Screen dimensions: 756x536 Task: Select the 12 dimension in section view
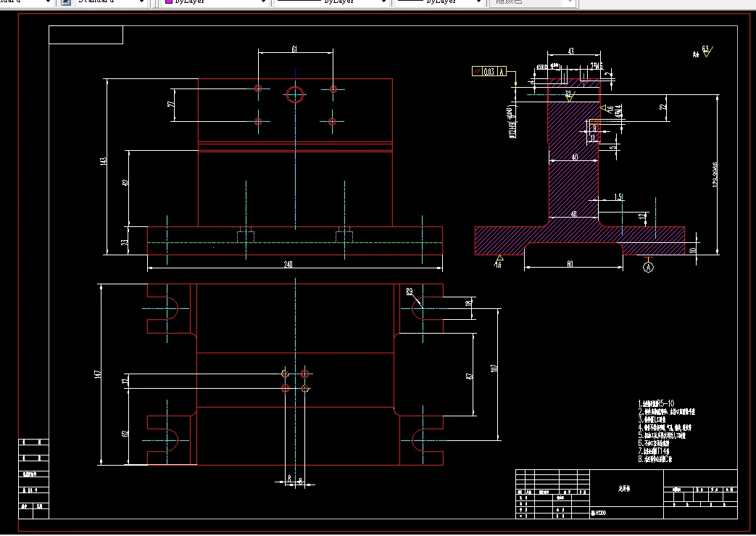(641, 217)
